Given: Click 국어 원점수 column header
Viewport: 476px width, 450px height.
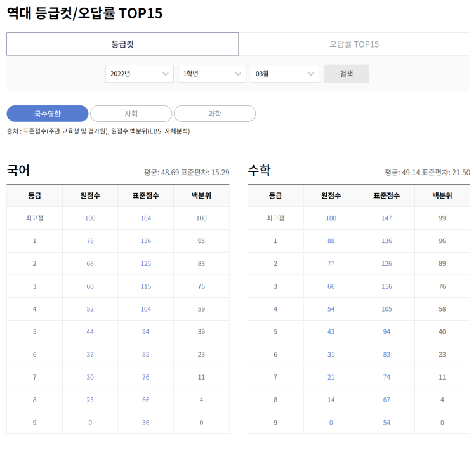Looking at the screenshot, I should point(90,195).
